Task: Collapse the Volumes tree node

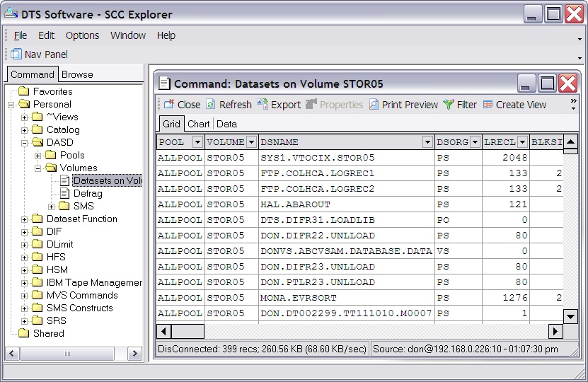Action: tap(38, 168)
